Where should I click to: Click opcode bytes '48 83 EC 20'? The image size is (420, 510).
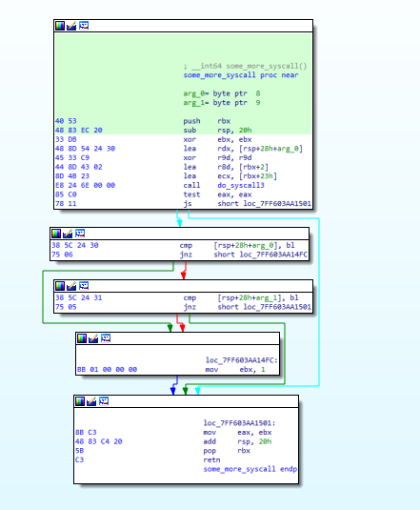(79, 130)
